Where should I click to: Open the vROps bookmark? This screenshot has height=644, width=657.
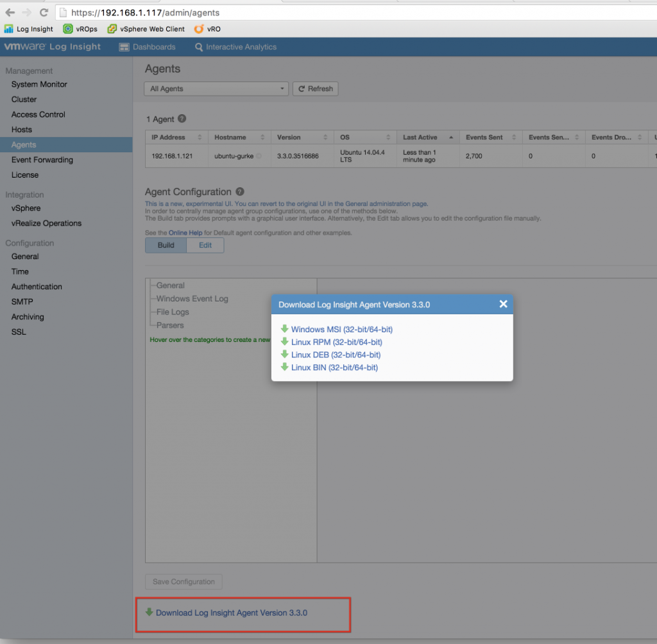pos(80,28)
